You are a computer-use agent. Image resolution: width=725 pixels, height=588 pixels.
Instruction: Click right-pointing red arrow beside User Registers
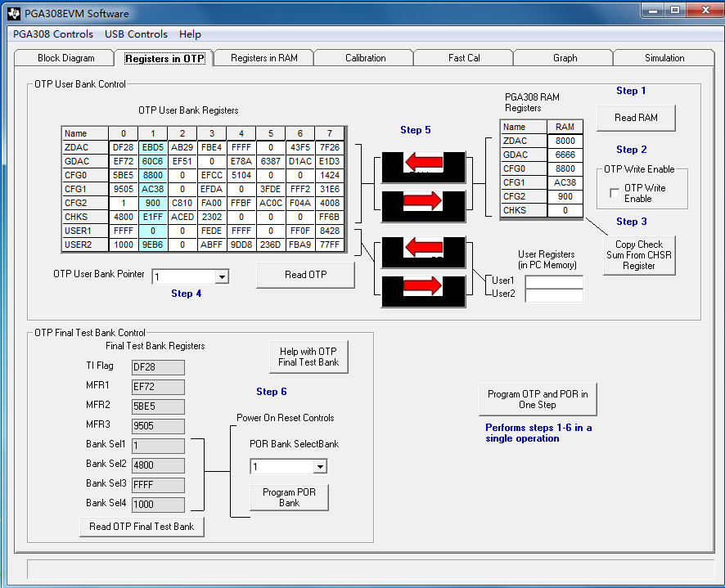[424, 286]
